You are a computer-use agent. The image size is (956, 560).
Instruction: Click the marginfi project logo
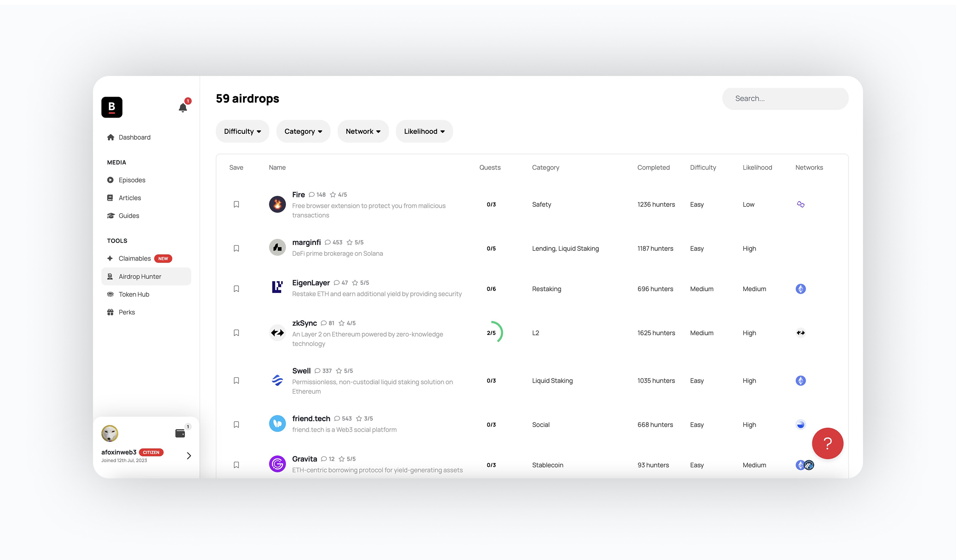click(277, 247)
